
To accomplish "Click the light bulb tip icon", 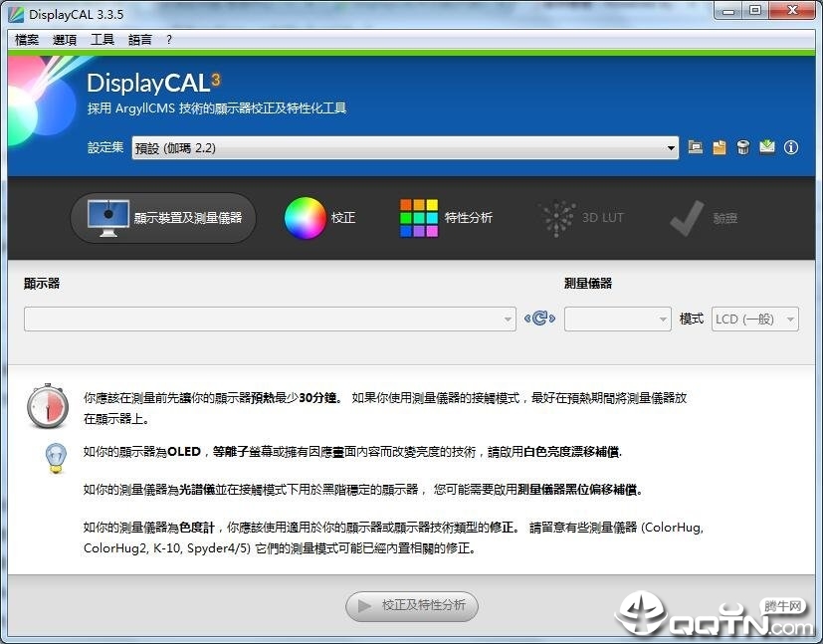I will pos(56,458).
